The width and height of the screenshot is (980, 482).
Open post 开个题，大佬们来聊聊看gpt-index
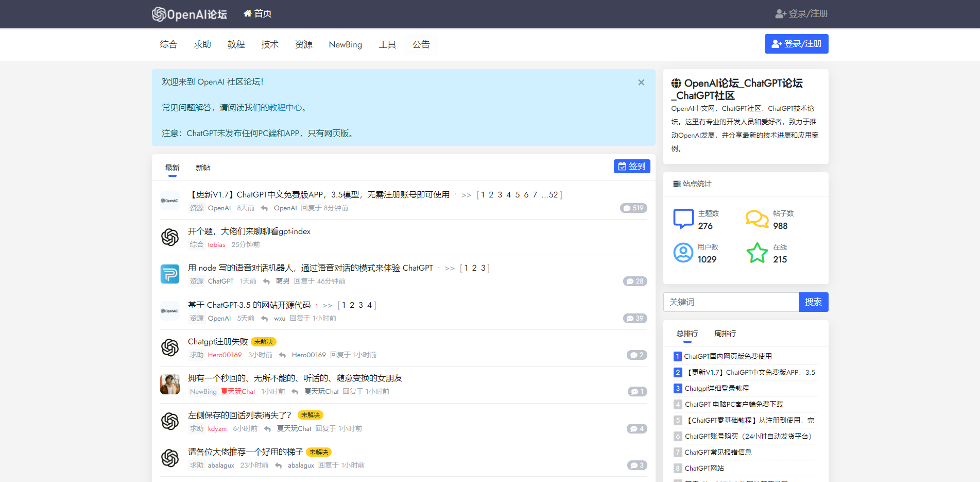(x=249, y=231)
